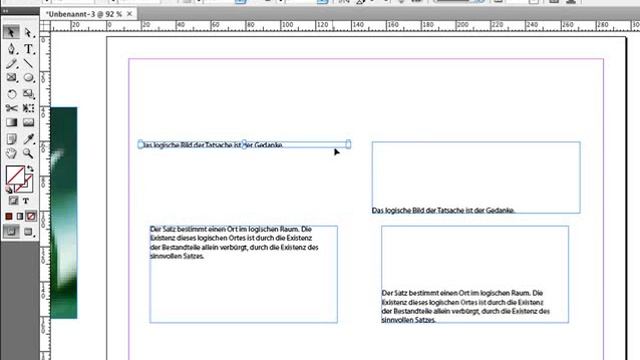The height and width of the screenshot is (360, 640).
Task: Click in port of selected text frame
Action: point(140,144)
